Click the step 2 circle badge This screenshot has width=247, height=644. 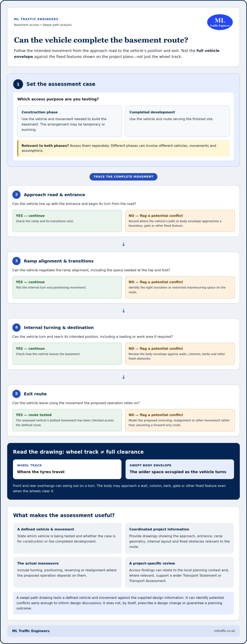click(x=16, y=194)
